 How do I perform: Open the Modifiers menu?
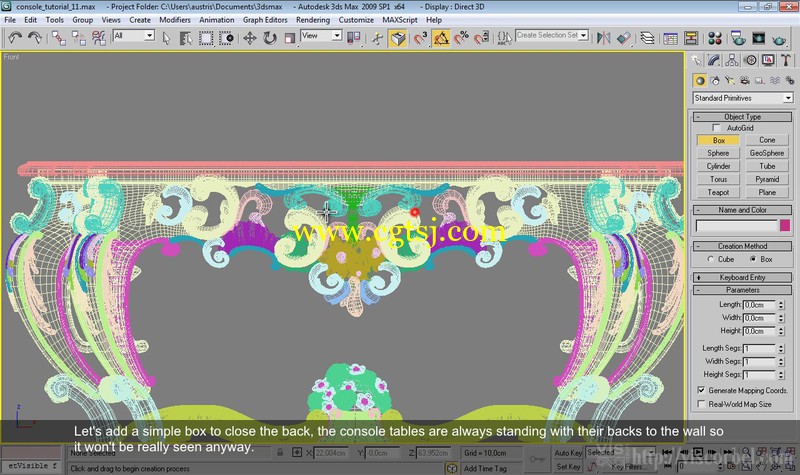[x=175, y=20]
